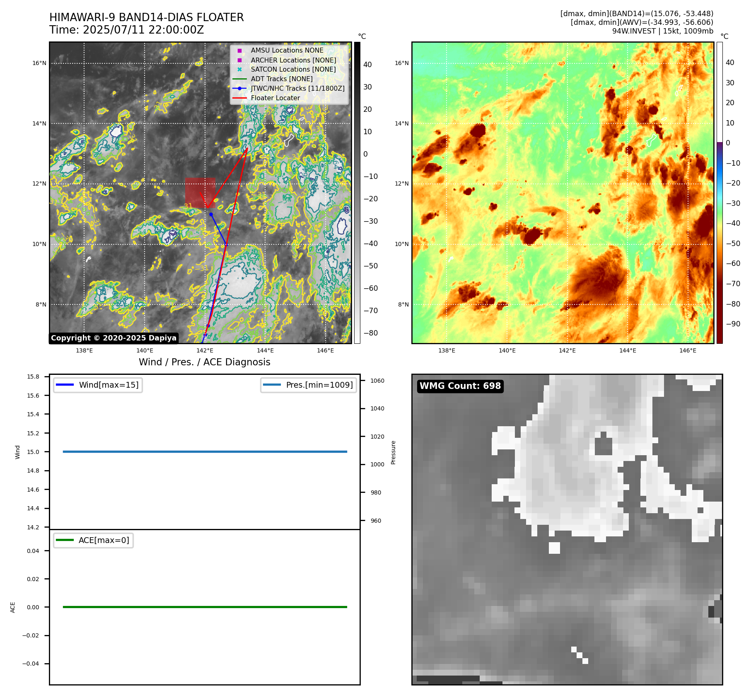
Task: Click the 15.8 tick on the Wind axis
Action: [33, 377]
